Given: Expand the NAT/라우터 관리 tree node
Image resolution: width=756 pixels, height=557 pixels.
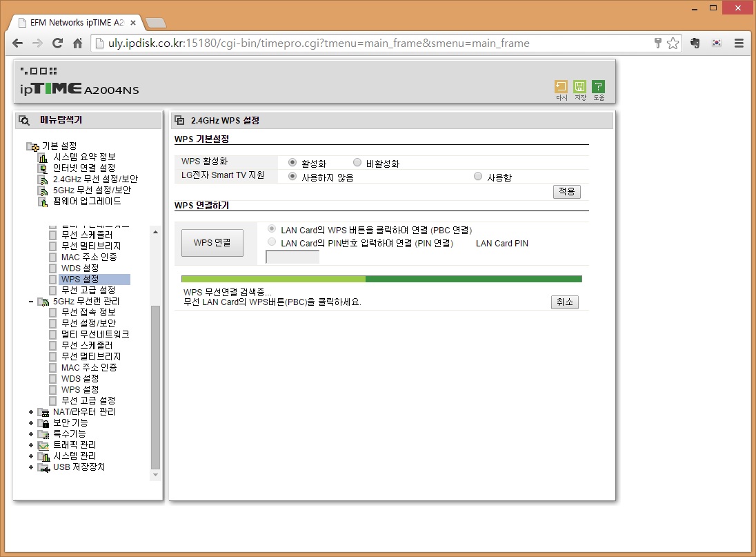Looking at the screenshot, I should pos(31,412).
